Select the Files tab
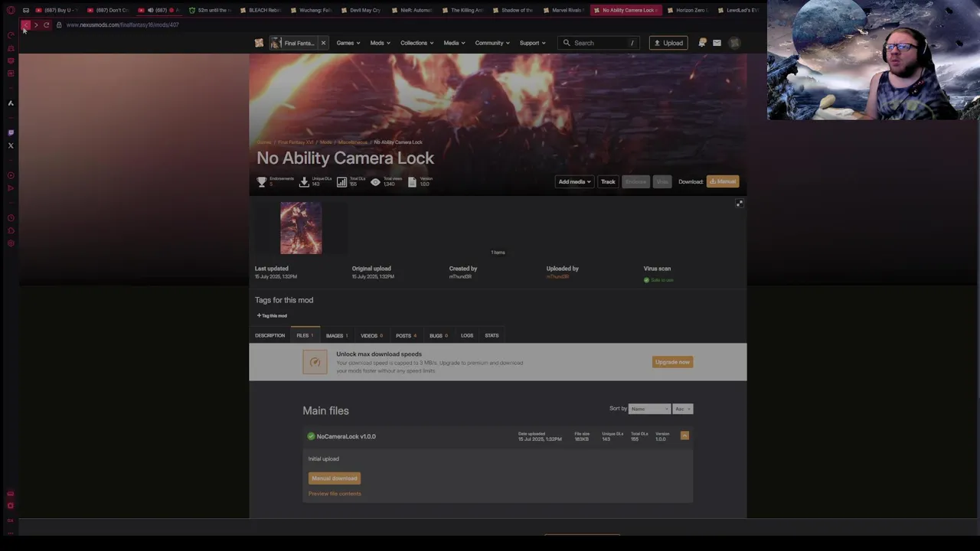Screen dimensions: 980x551 305,335
